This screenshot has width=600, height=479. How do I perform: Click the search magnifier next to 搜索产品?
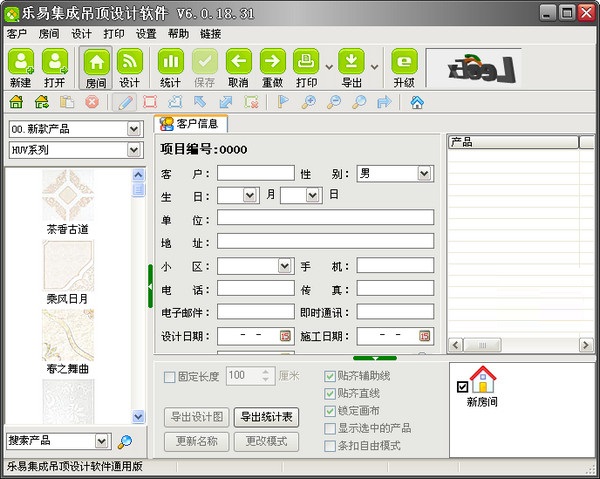point(125,442)
